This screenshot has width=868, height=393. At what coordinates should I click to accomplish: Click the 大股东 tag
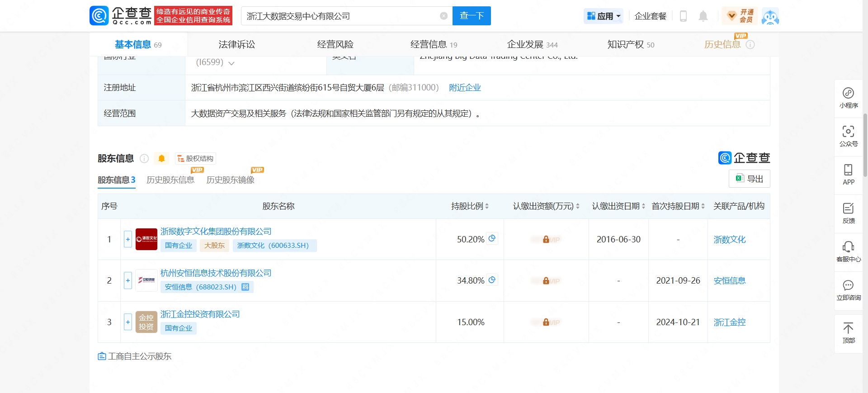point(214,246)
